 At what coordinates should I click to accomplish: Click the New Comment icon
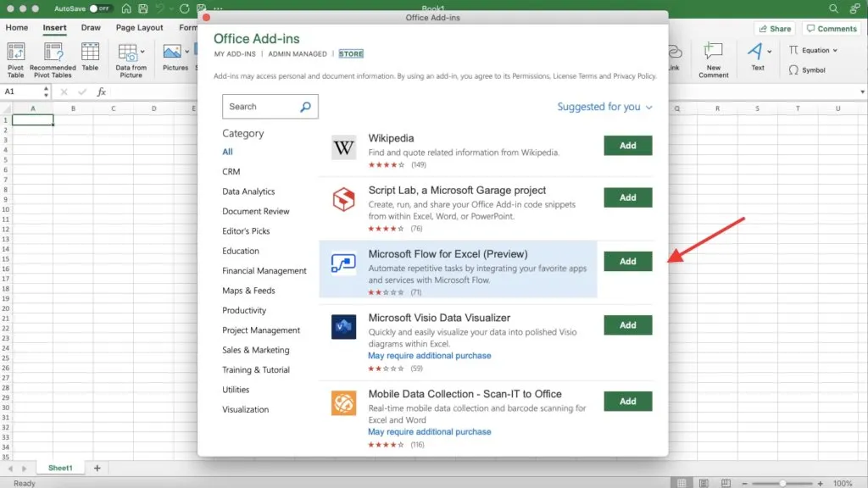[713, 52]
